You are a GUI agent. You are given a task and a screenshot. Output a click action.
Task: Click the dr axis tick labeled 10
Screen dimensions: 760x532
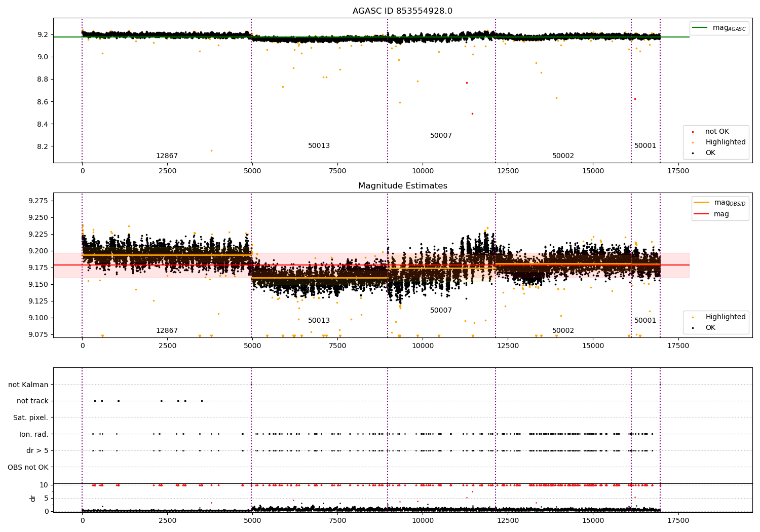(44, 485)
